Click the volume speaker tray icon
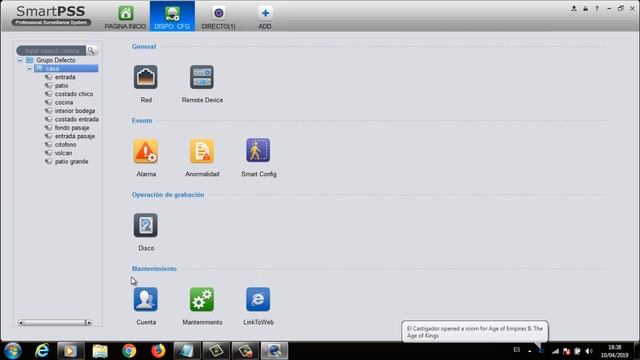Screen dimensions: 640x360 [589, 351]
